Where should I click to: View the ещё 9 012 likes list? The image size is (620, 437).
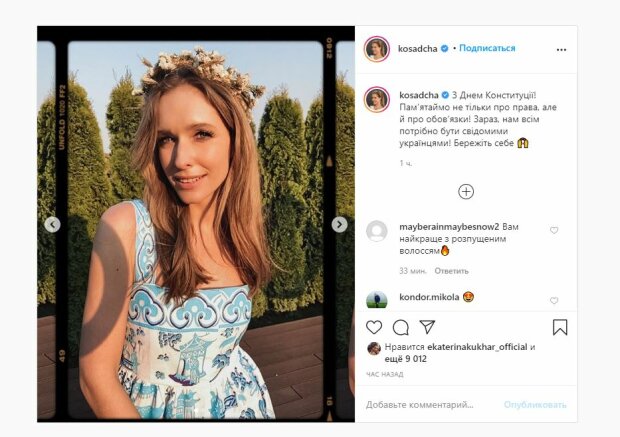coord(405,359)
